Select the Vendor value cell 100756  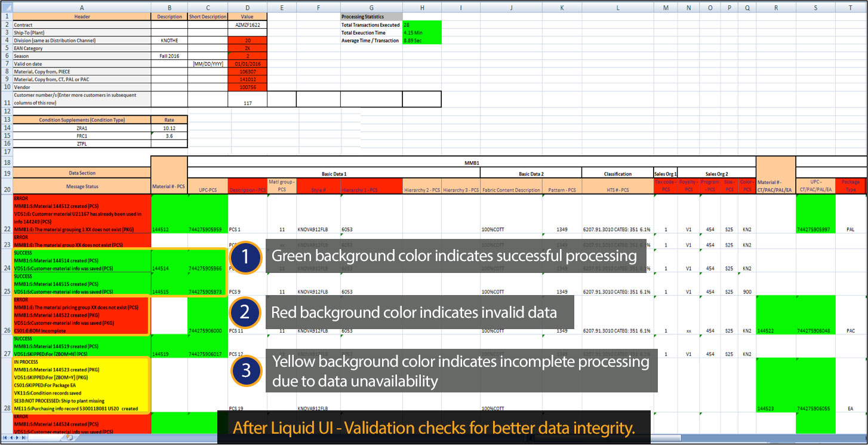pyautogui.click(x=248, y=87)
